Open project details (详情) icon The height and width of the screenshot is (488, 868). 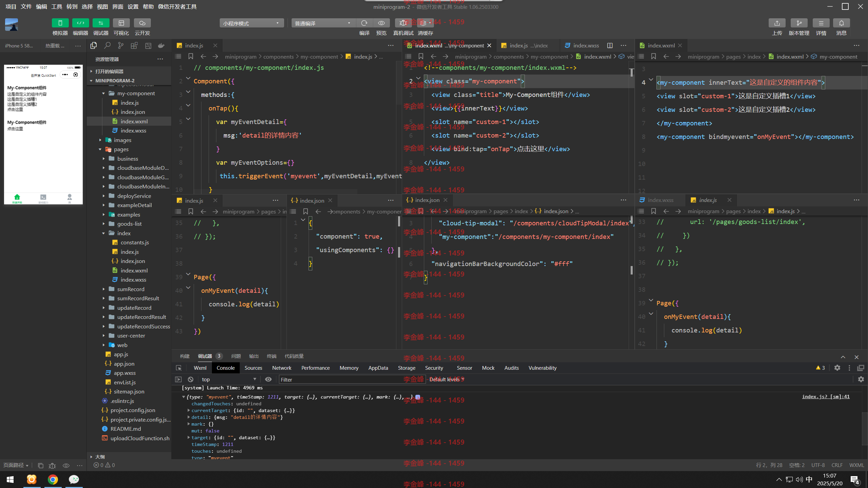click(x=821, y=23)
